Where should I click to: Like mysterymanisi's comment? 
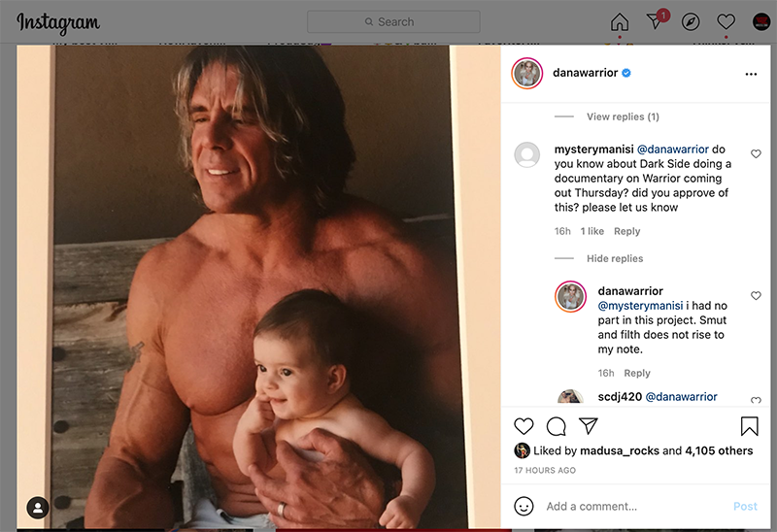[756, 153]
